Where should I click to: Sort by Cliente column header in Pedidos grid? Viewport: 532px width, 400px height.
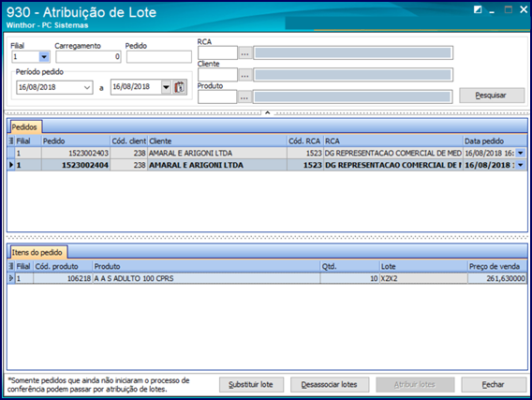click(x=217, y=141)
